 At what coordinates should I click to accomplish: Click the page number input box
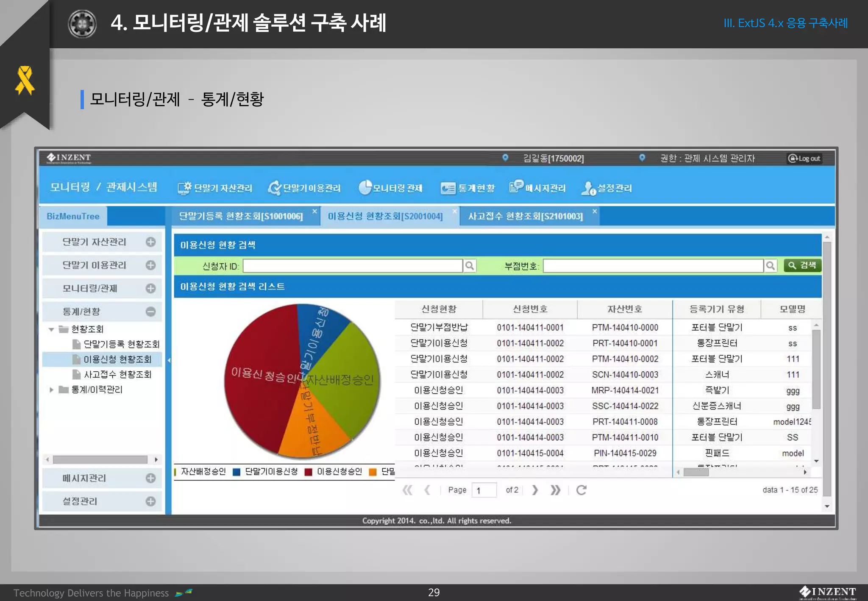point(484,490)
